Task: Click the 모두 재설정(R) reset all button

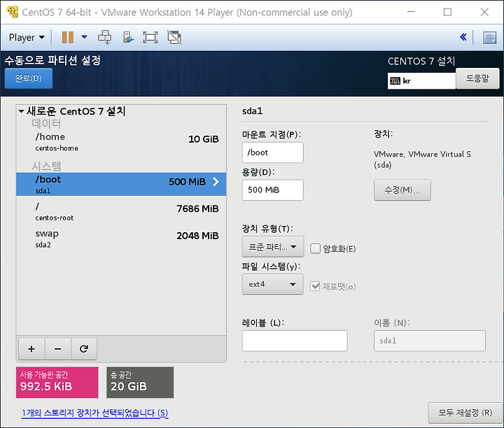Action: tap(465, 413)
